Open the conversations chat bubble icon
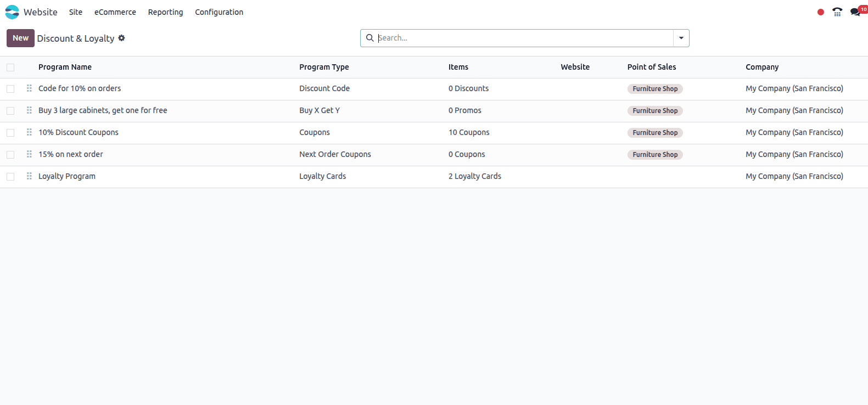 click(x=855, y=12)
